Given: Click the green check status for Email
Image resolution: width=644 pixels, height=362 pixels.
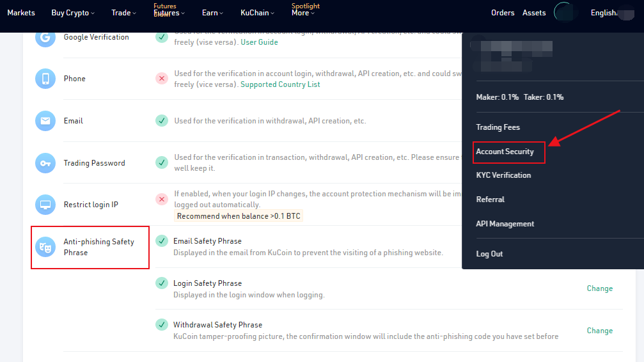Looking at the screenshot, I should pos(162,120).
